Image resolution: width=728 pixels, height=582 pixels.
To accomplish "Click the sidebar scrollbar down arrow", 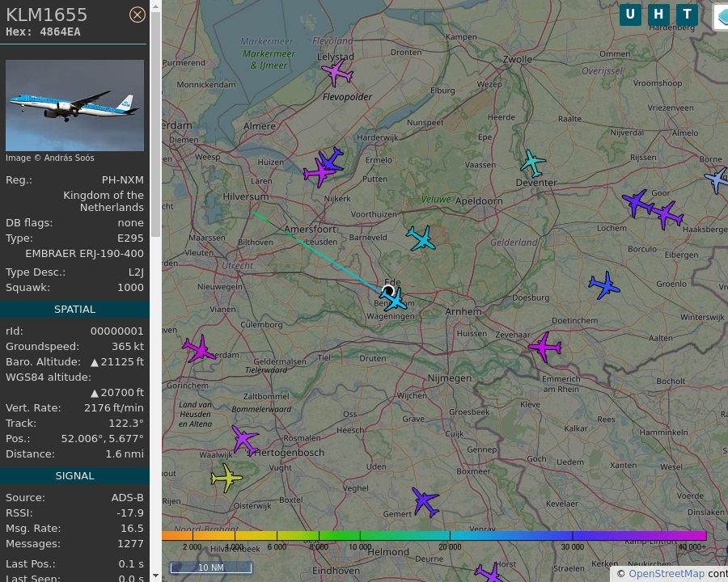I will coord(155,576).
